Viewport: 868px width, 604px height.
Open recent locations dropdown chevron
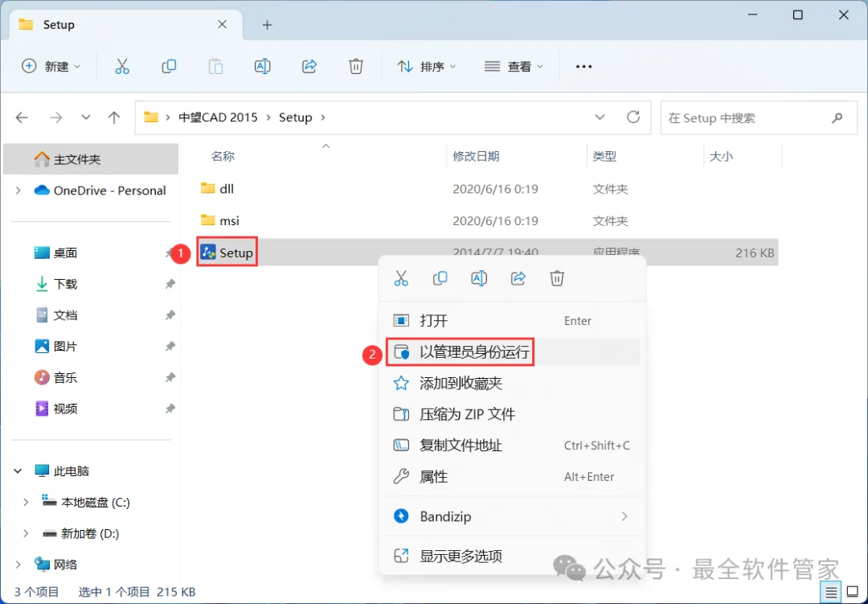click(x=86, y=117)
